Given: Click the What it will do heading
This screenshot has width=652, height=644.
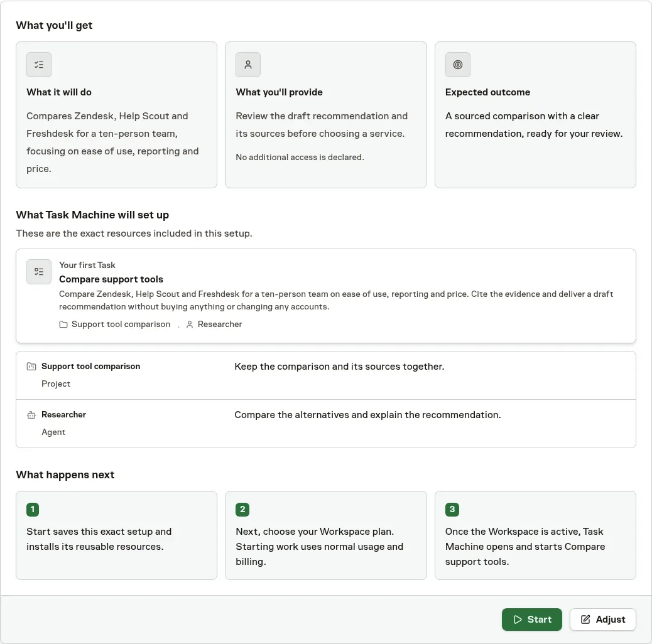Looking at the screenshot, I should [59, 92].
